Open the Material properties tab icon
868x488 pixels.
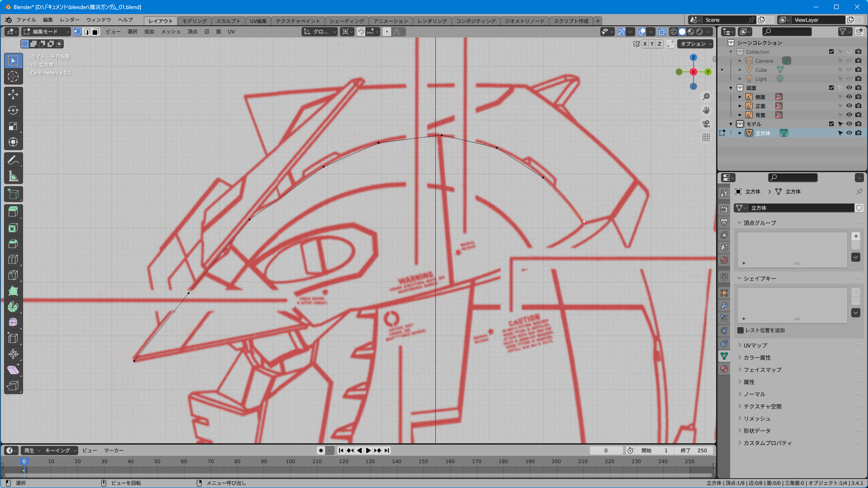(724, 369)
